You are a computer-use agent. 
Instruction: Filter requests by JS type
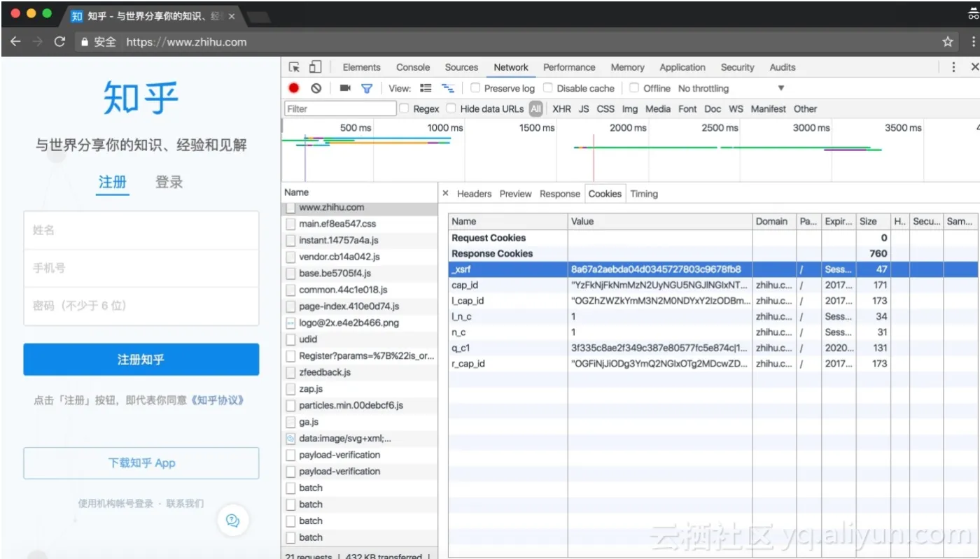point(584,108)
